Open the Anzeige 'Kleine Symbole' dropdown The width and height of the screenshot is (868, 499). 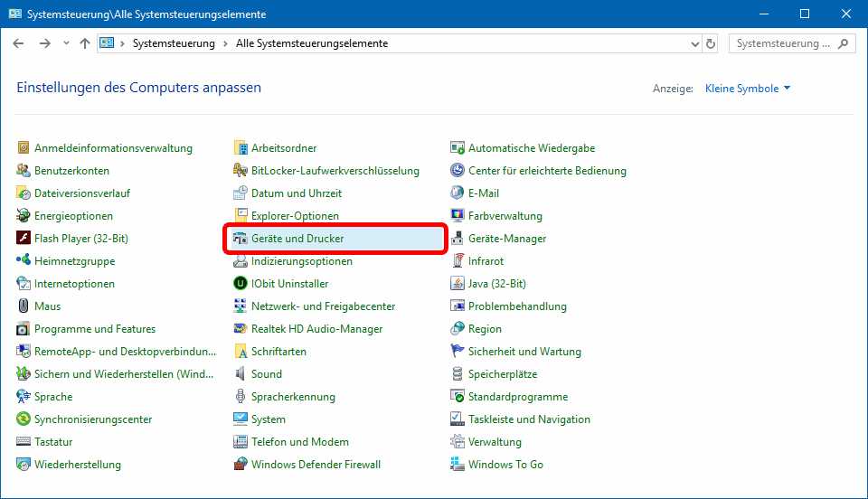[748, 89]
